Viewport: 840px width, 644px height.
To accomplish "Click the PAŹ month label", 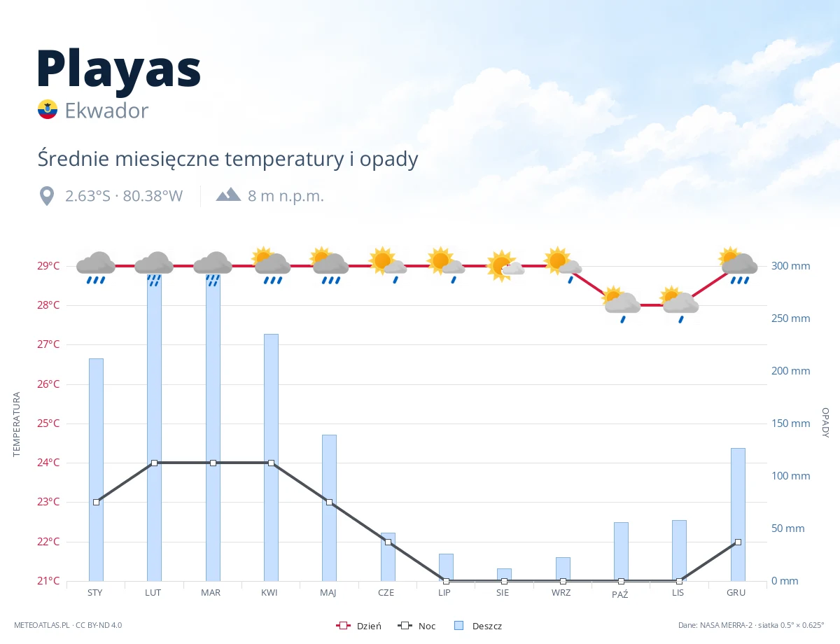I will click(x=619, y=593).
